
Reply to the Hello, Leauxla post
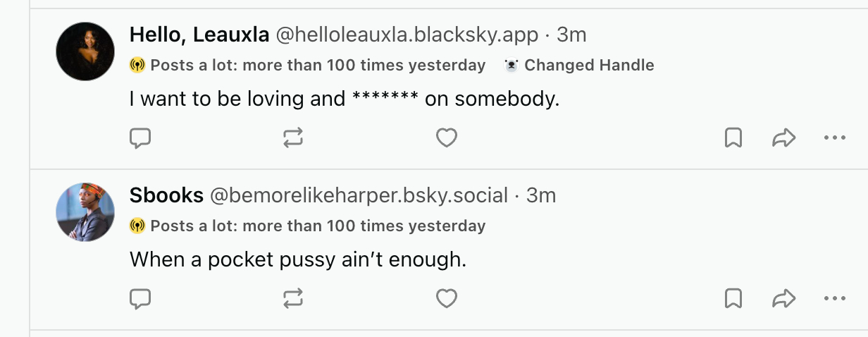141,138
